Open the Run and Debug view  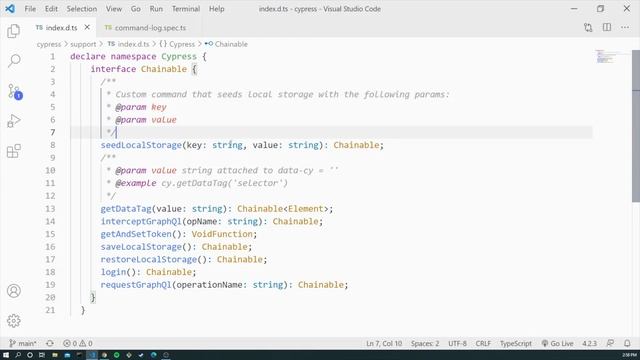pyautogui.click(x=13, y=121)
